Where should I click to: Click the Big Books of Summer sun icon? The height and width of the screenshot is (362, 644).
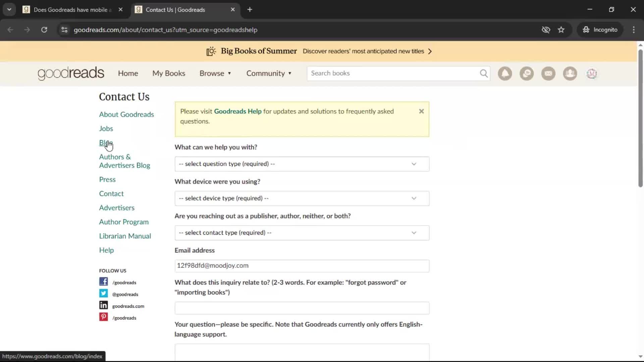pyautogui.click(x=211, y=51)
